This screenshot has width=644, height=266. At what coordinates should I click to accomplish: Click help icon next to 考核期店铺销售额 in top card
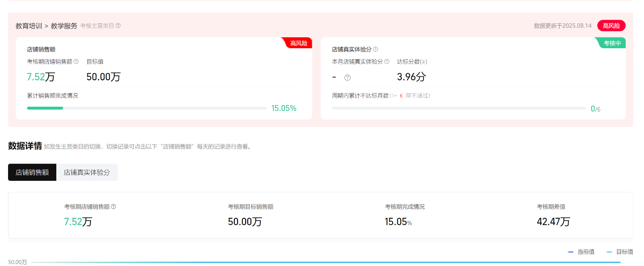(x=76, y=61)
